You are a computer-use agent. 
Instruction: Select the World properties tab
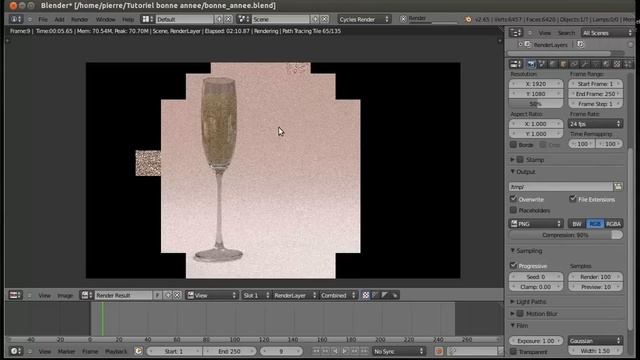pyautogui.click(x=553, y=64)
